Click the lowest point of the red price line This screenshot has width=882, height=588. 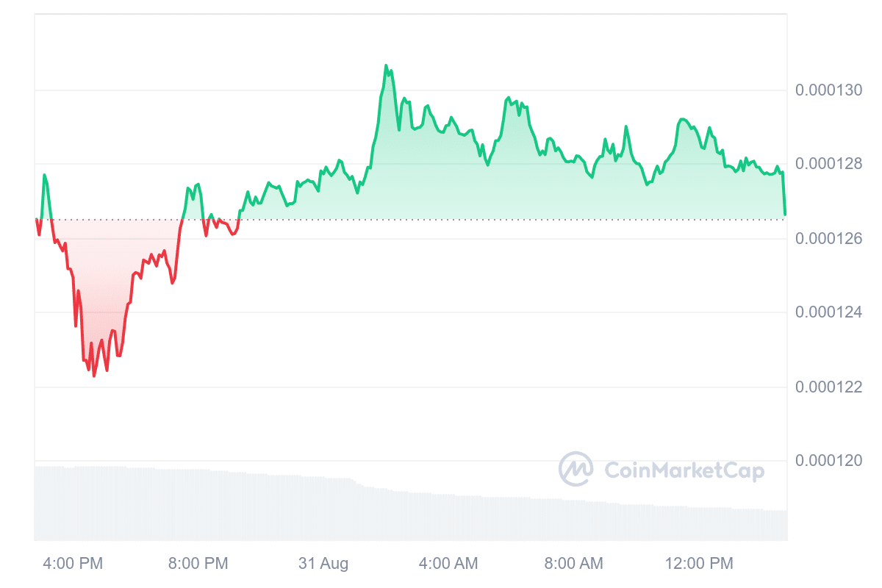coord(93,376)
